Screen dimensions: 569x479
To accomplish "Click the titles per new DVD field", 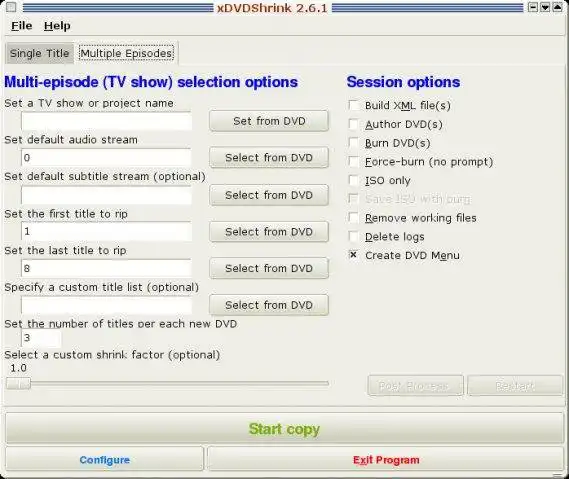I will pos(41,338).
